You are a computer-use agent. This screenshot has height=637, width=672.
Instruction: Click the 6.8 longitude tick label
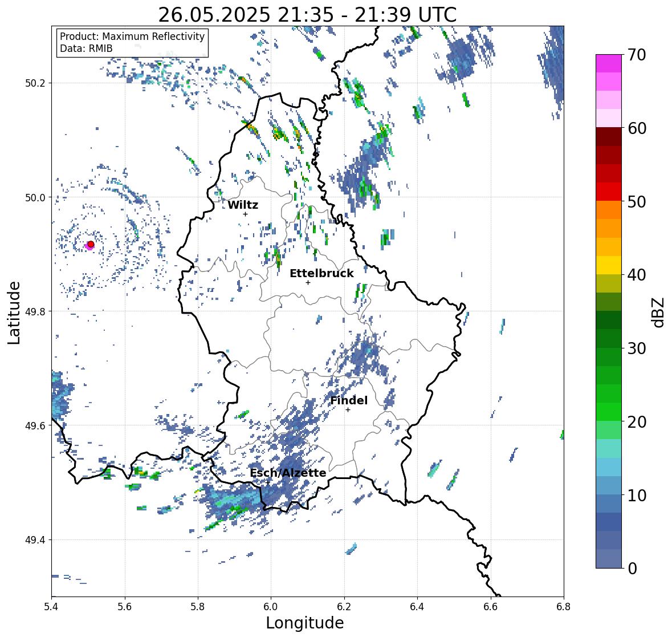pyautogui.click(x=564, y=607)
